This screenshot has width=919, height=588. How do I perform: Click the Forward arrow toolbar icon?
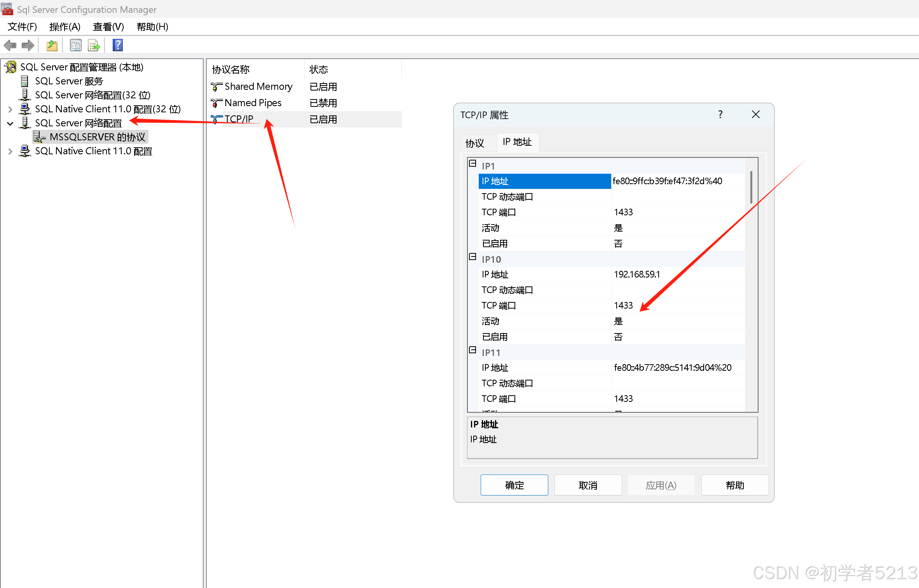click(28, 45)
